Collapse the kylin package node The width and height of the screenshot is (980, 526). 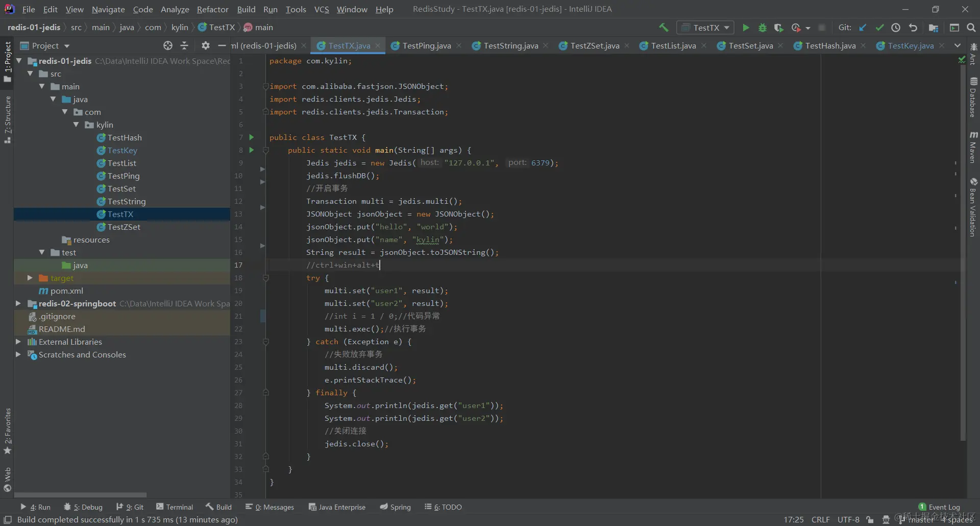(x=76, y=124)
